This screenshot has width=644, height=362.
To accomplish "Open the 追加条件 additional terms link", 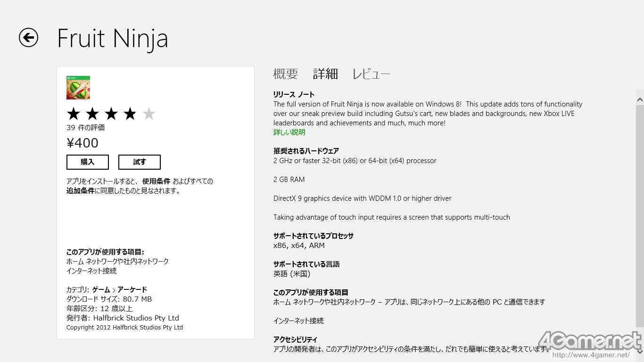I will 80,191.
